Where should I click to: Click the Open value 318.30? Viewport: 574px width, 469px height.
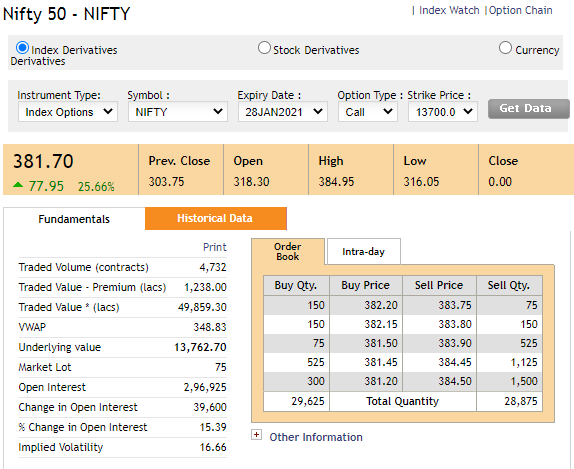tap(251, 182)
